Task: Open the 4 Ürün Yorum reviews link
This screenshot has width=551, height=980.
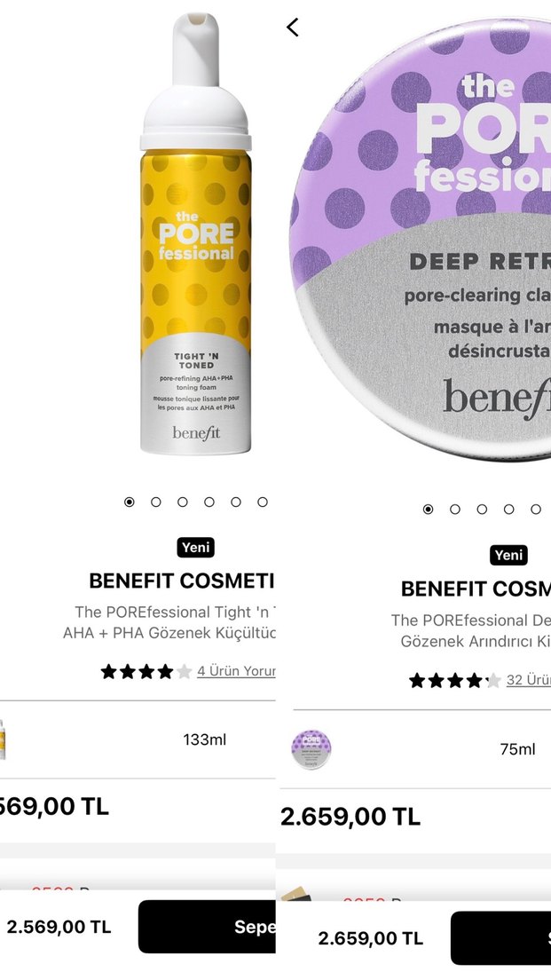Action: (x=236, y=671)
